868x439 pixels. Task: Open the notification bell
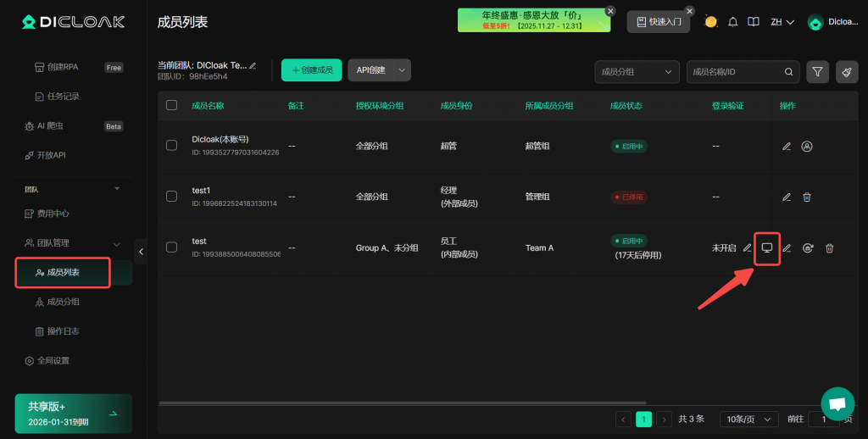(733, 22)
